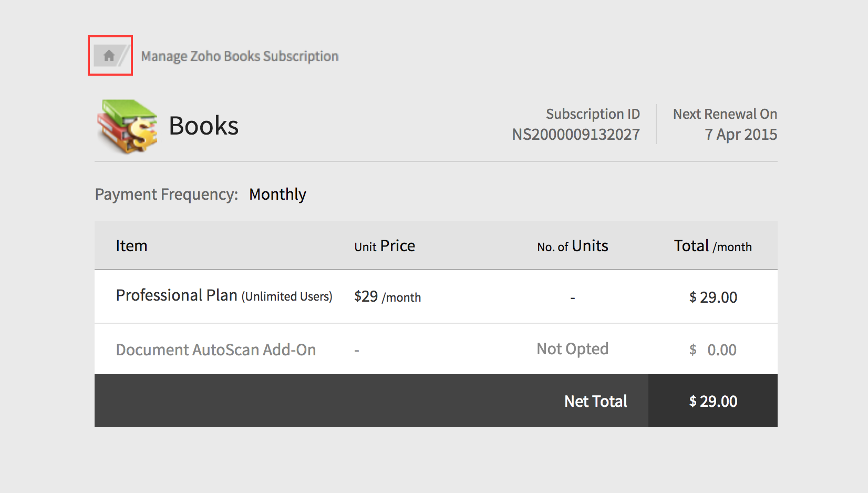Click the renewal date 7 Apr 2015
868x493 pixels.
pos(741,135)
